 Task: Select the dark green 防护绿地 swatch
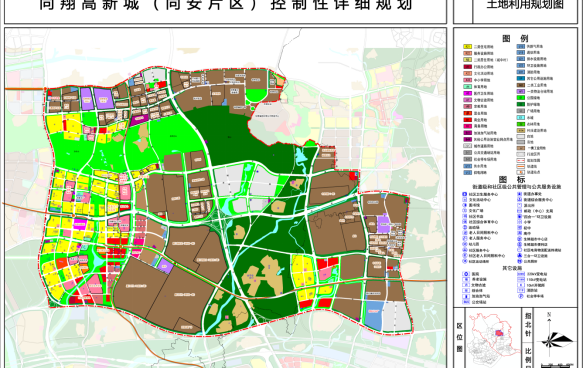(521, 105)
